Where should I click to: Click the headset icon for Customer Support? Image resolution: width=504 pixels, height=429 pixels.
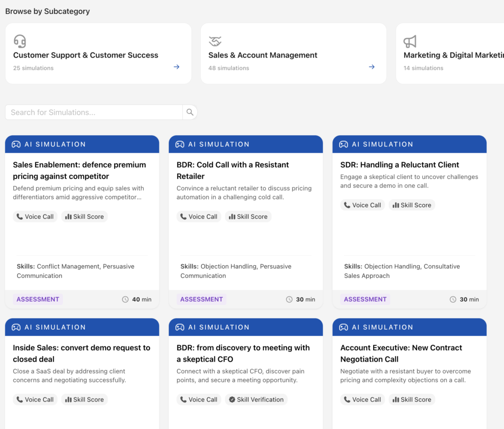tap(20, 41)
